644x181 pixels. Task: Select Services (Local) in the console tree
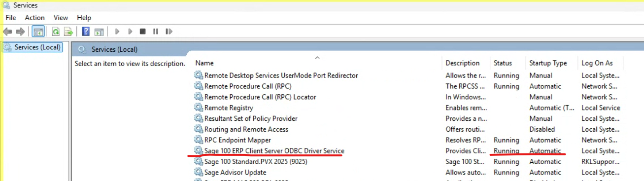(x=33, y=47)
